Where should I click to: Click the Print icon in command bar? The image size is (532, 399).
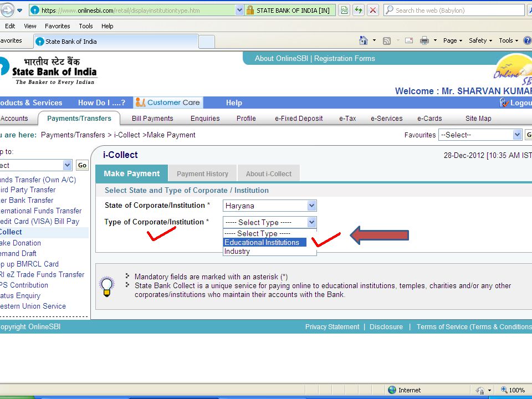tap(424, 40)
